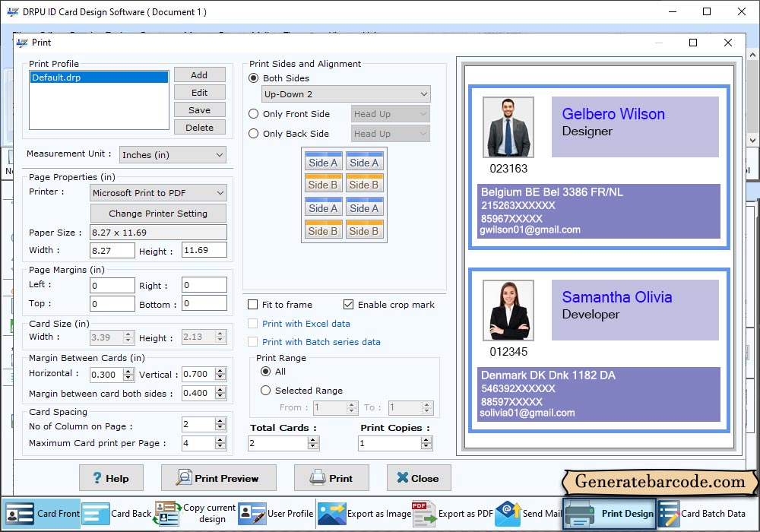Image resolution: width=760 pixels, height=532 pixels.
Task: Click the Left margin input field
Action: click(x=112, y=286)
